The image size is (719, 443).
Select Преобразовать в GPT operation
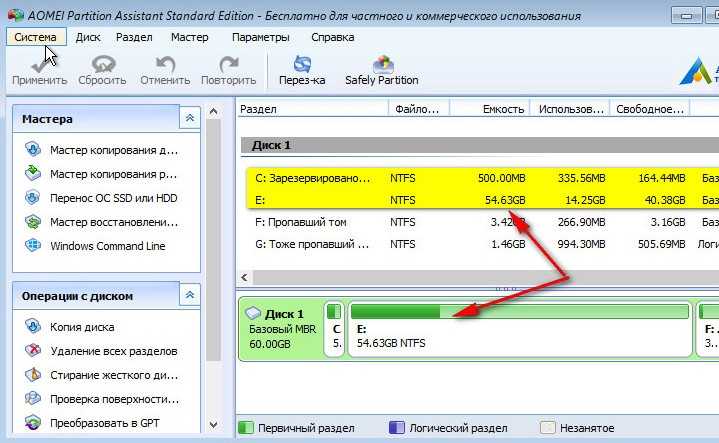coord(92,423)
